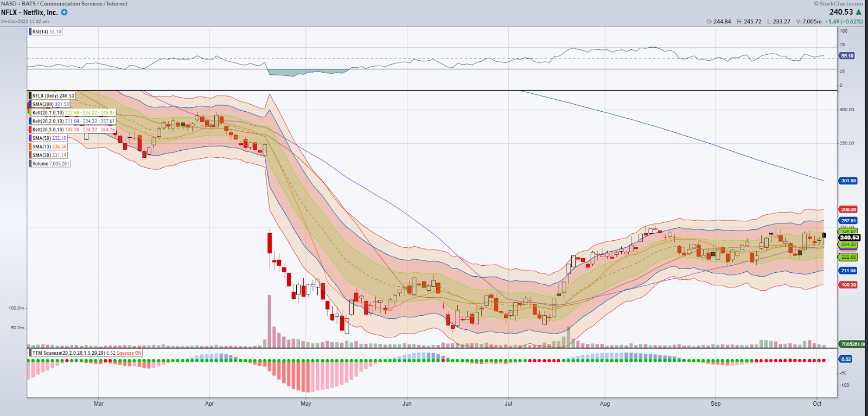Click the red 199.39 price tag
The width and height of the screenshot is (868, 416).
coord(848,285)
